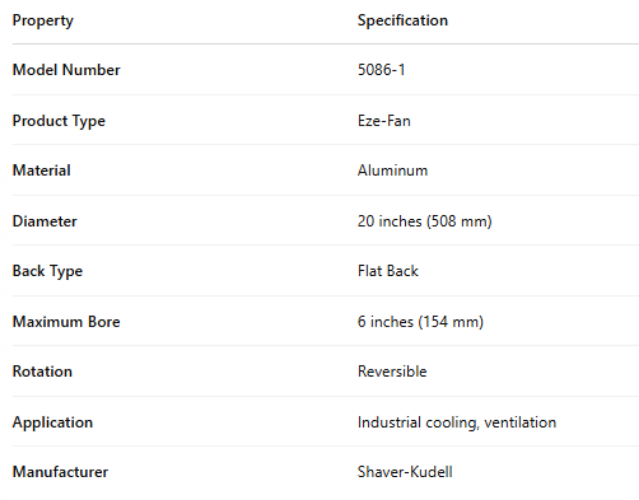Click the Flat Back value
Screen dimensions: 639x500
pyautogui.click(x=388, y=271)
